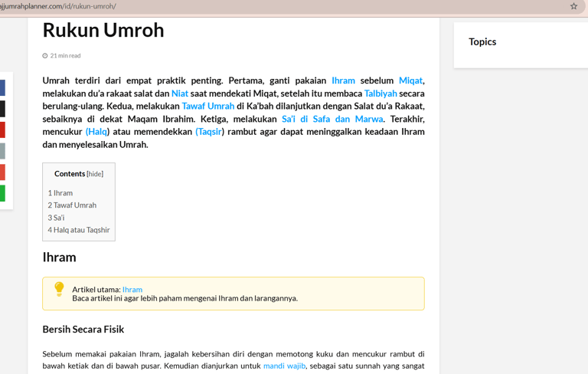588x374 pixels.
Task: Click the clock icon beside 21 min read
Action: pos(45,56)
